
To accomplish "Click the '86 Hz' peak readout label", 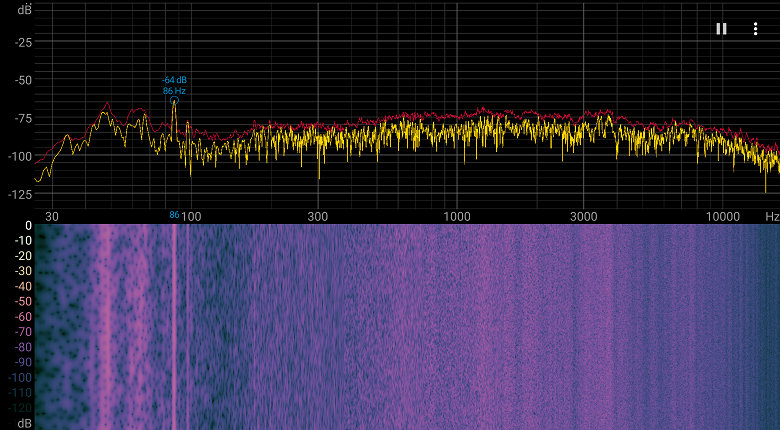I will point(174,91).
